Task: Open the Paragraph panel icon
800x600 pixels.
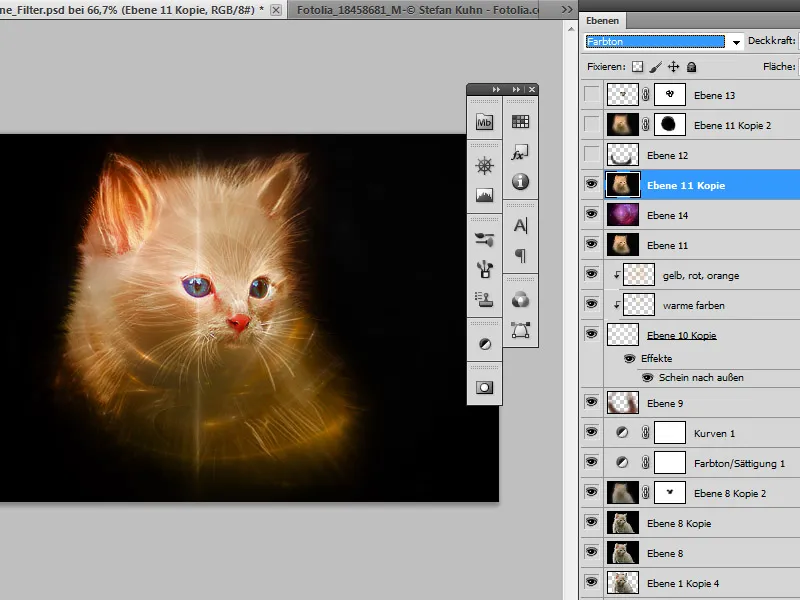Action: (520, 255)
